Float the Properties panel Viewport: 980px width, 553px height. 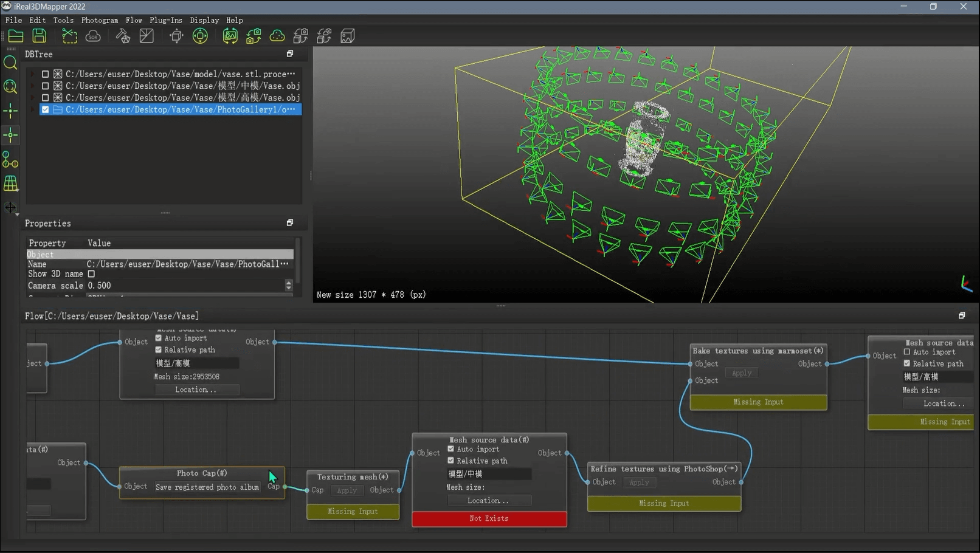(x=290, y=223)
